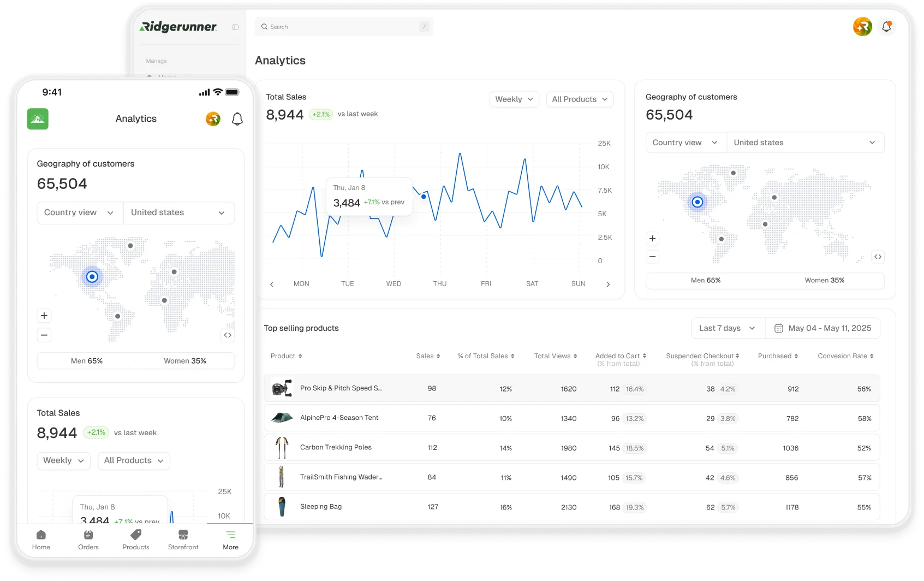
Task: Open the desktop All Products filter dropdown
Action: pos(580,99)
